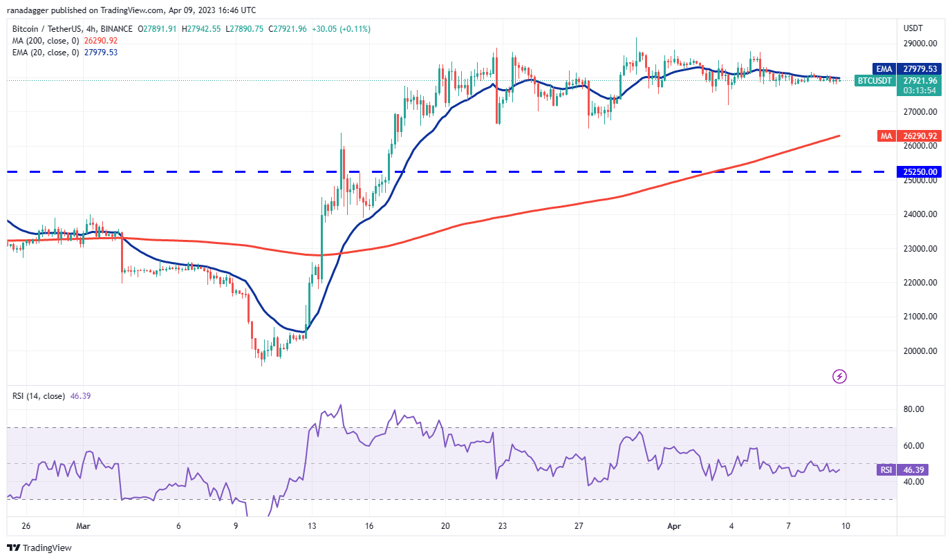Click the candle countdown timer 03:13:54
The height and width of the screenshot is (560, 952).
[917, 91]
